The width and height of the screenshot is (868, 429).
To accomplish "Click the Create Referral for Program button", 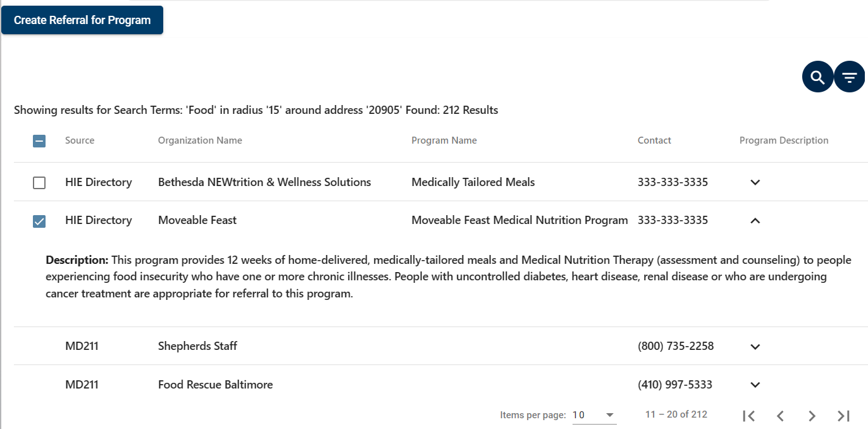I will click(82, 20).
